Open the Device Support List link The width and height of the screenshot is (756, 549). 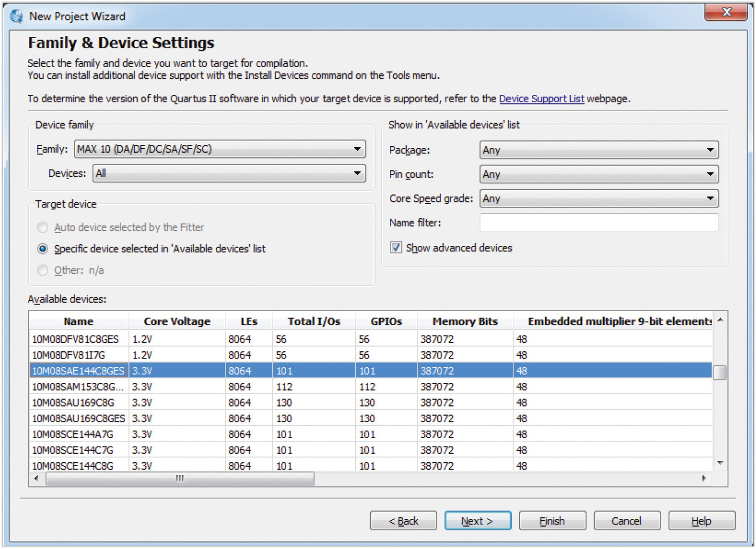[541, 99]
